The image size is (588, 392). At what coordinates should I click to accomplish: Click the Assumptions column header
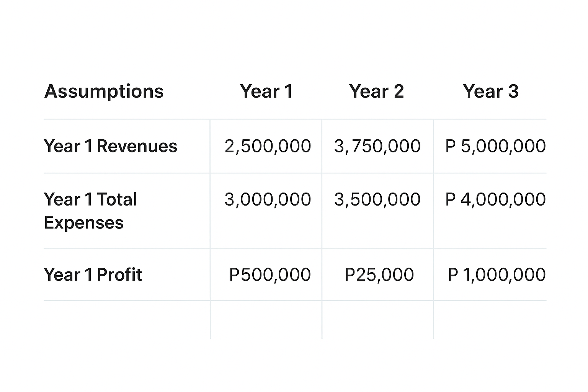coord(104,91)
